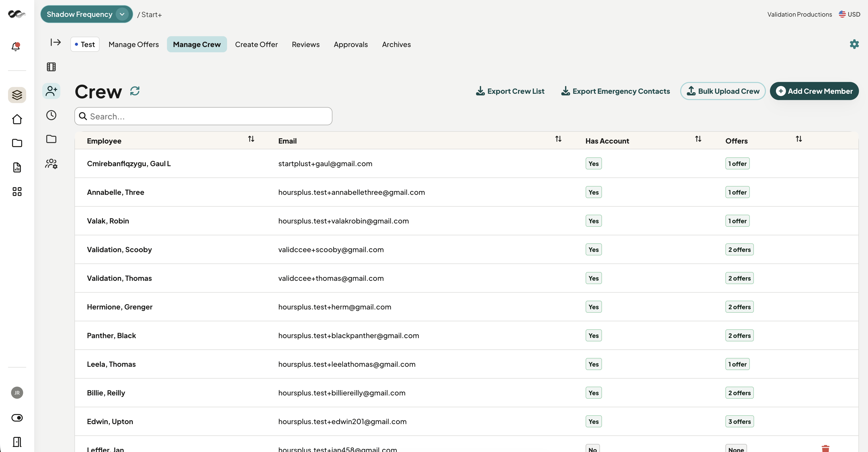Click the 3 offers badge for Edwin, Upton
This screenshot has width=868, height=452.
(x=740, y=421)
